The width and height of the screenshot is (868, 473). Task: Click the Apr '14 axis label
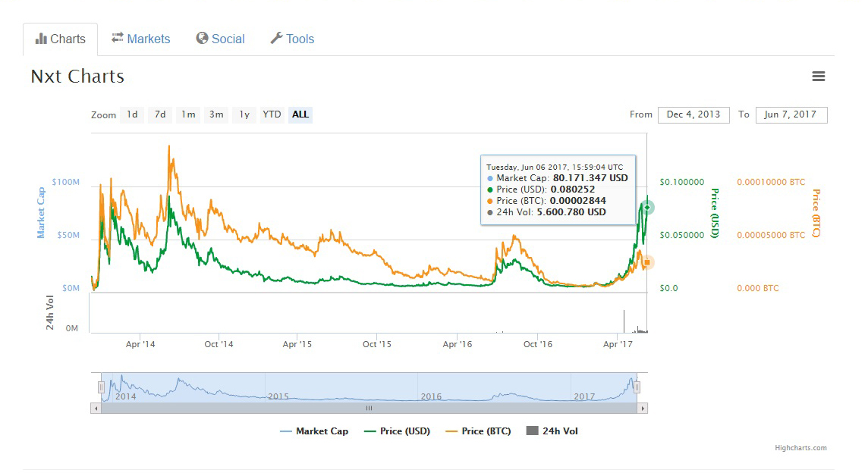tap(140, 344)
